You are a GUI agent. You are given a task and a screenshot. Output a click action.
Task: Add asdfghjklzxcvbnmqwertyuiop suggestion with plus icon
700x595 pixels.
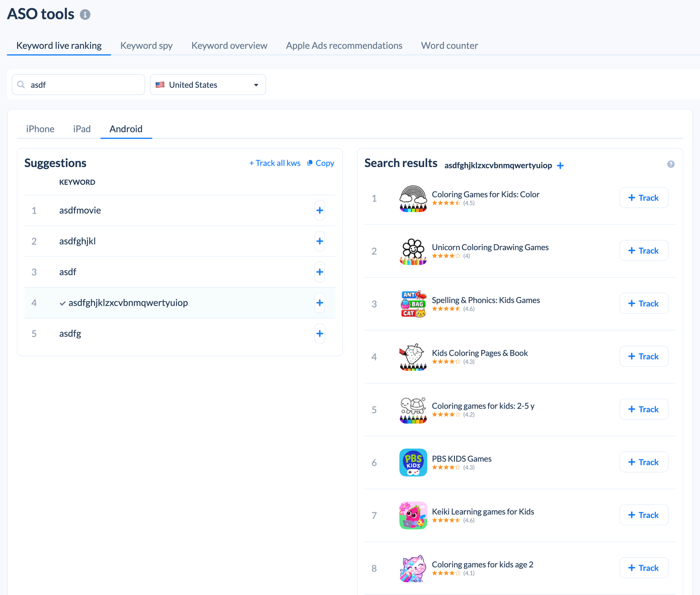[x=320, y=303]
